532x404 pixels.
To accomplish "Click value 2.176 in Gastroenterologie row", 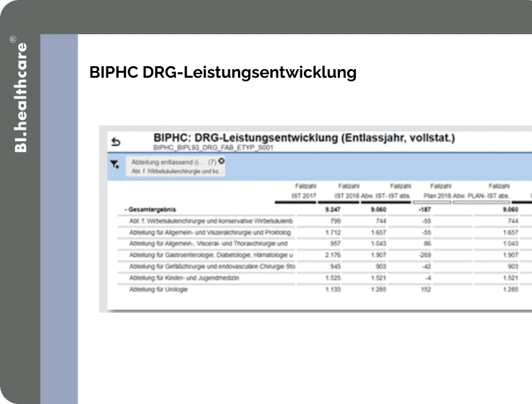I will coord(333,255).
